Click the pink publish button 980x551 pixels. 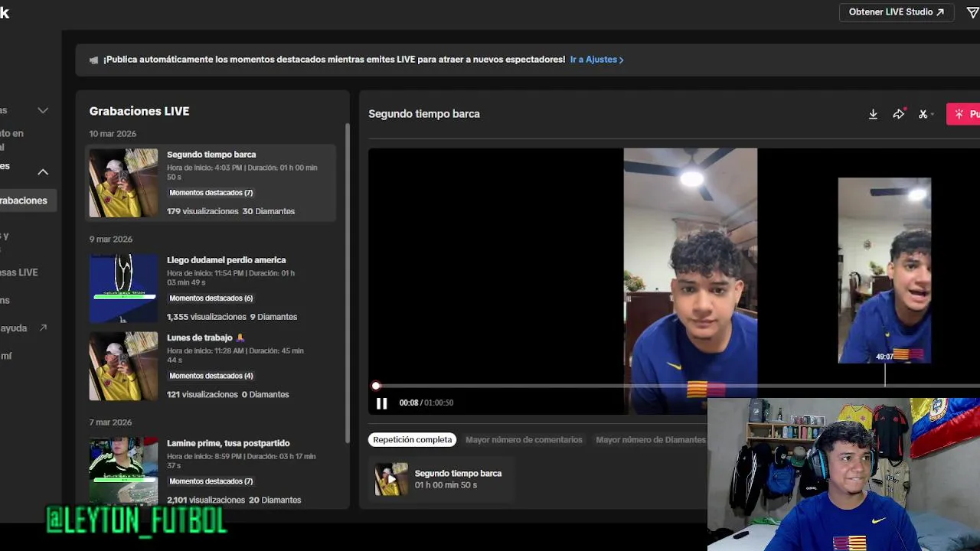click(964, 114)
